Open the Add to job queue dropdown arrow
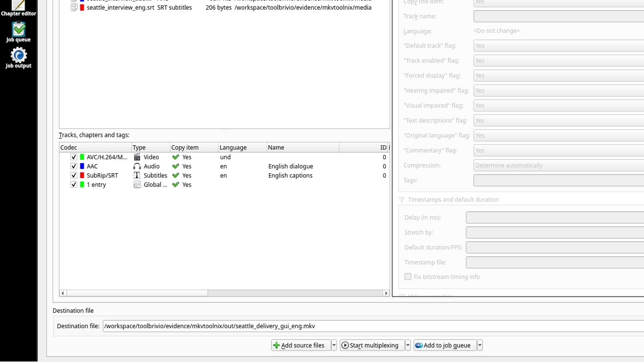The width and height of the screenshot is (644, 362). [480, 345]
